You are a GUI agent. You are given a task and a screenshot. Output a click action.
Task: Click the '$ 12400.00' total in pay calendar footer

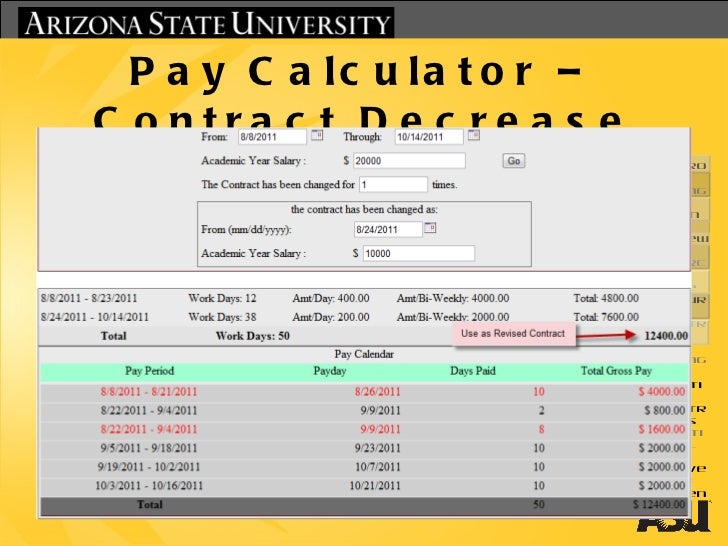point(659,504)
